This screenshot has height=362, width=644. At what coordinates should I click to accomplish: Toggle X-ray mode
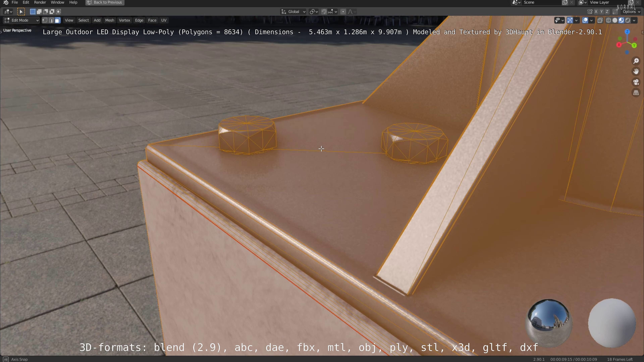(x=600, y=20)
